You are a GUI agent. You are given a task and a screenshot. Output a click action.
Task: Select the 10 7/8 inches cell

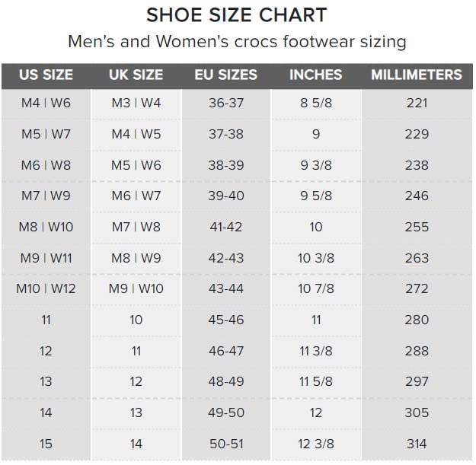pyautogui.click(x=316, y=288)
